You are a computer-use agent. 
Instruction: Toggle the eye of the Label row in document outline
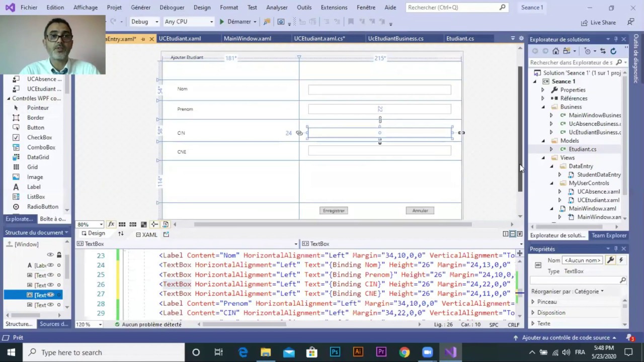point(50,265)
